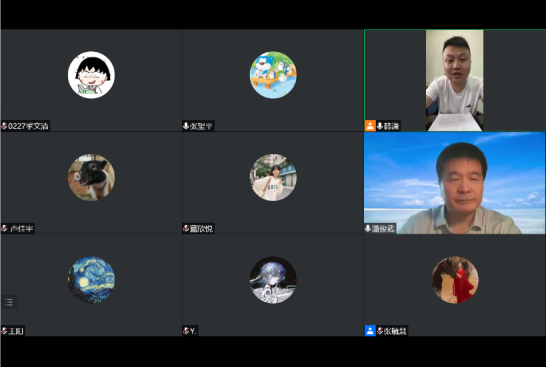Click muted mic icon beside Y. label
547x367 pixels.
tap(186, 331)
